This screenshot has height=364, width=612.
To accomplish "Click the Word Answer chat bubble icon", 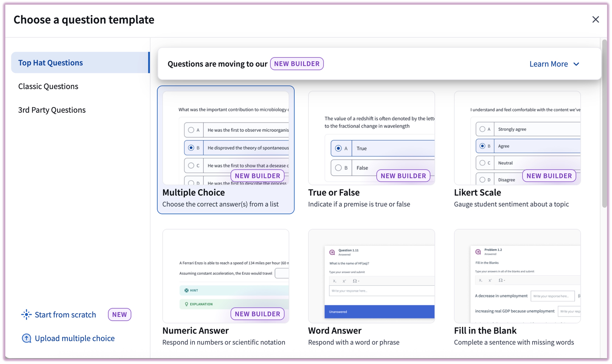I will click(x=332, y=252).
